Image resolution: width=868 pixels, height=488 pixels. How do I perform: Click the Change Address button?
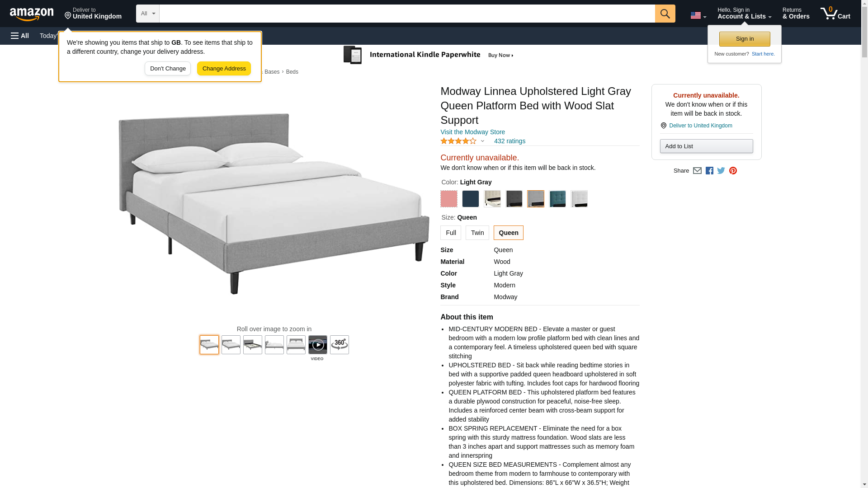point(224,69)
